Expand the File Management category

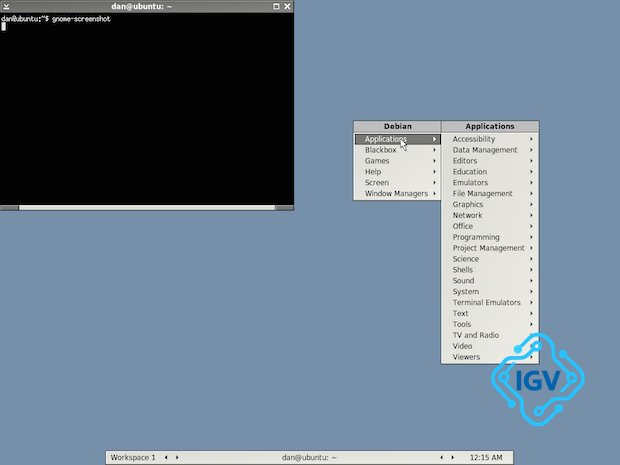(x=490, y=193)
